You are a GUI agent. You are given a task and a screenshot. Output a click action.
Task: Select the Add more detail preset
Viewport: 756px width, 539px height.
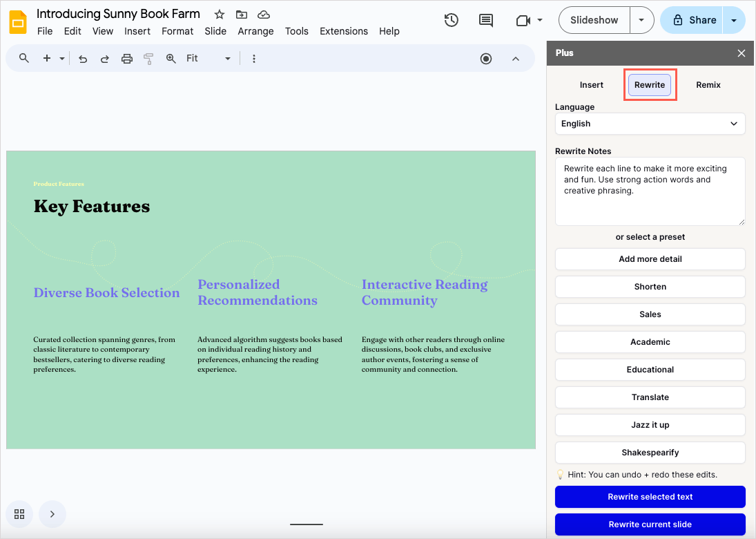[650, 259]
